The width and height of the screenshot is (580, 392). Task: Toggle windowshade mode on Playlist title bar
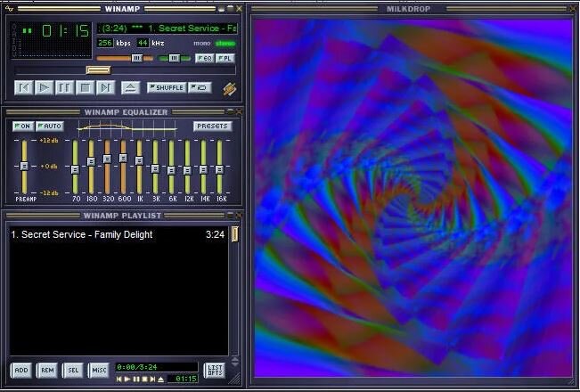230,215
